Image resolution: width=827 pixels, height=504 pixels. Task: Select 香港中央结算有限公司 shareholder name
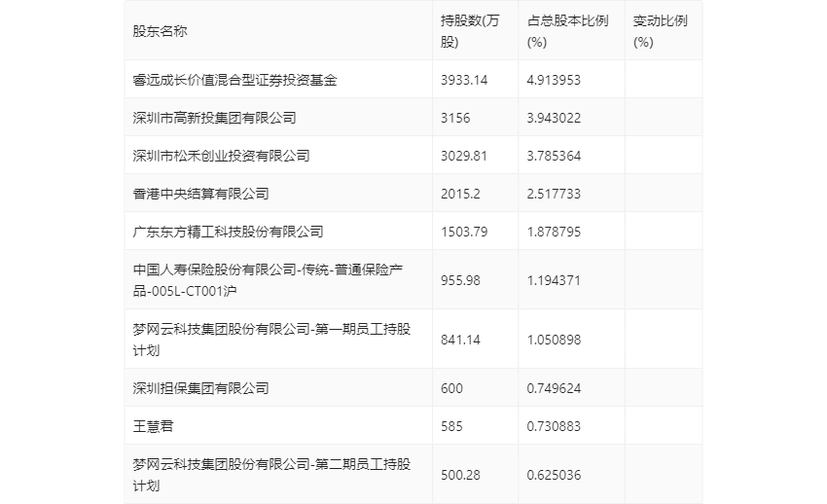point(200,194)
